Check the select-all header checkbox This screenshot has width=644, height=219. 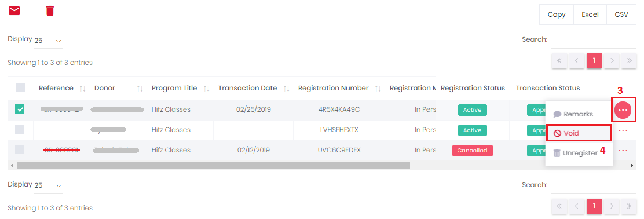(x=20, y=87)
